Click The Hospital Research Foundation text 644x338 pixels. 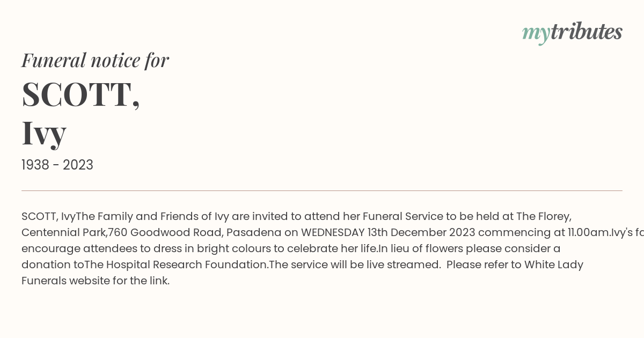[175, 265]
